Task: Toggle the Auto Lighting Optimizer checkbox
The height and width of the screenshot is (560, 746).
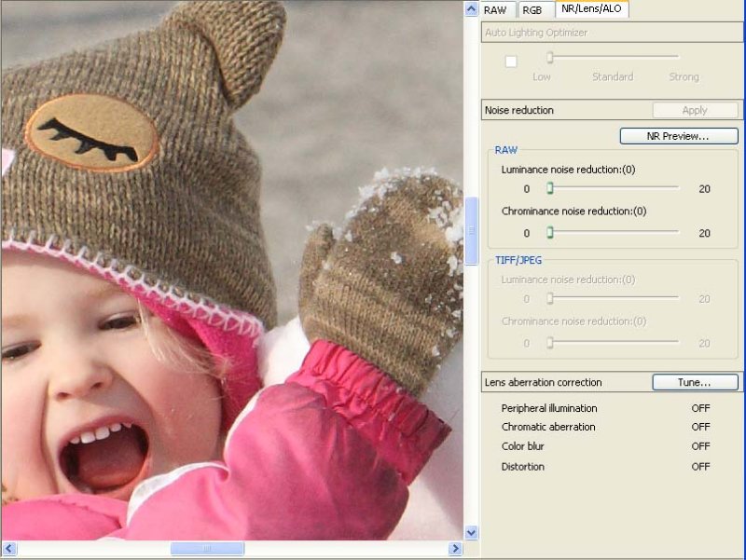Action: point(511,61)
